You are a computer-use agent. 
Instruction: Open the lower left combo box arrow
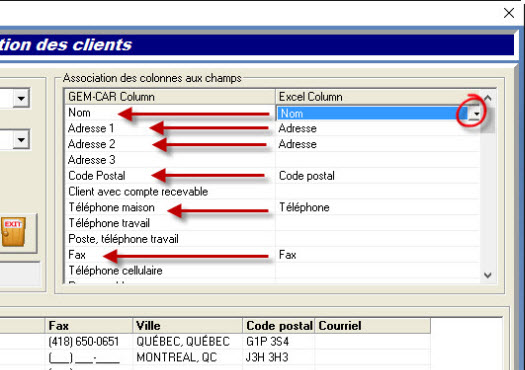tap(21, 139)
